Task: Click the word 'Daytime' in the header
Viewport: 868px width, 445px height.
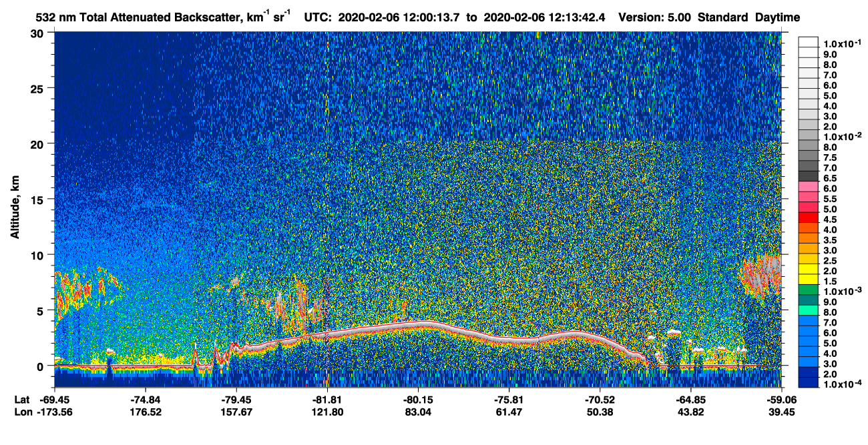Action: click(x=777, y=18)
